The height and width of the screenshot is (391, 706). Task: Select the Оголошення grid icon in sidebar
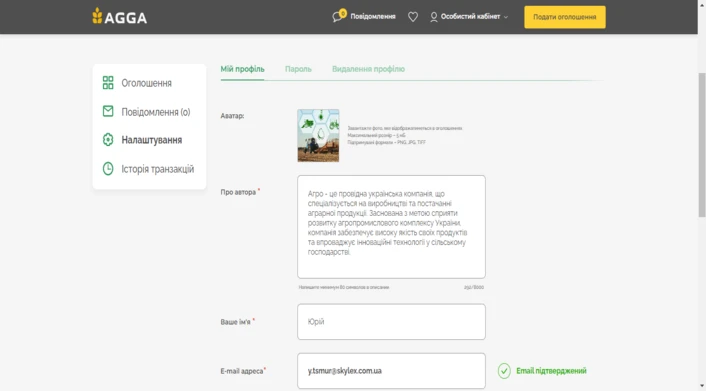pos(108,83)
